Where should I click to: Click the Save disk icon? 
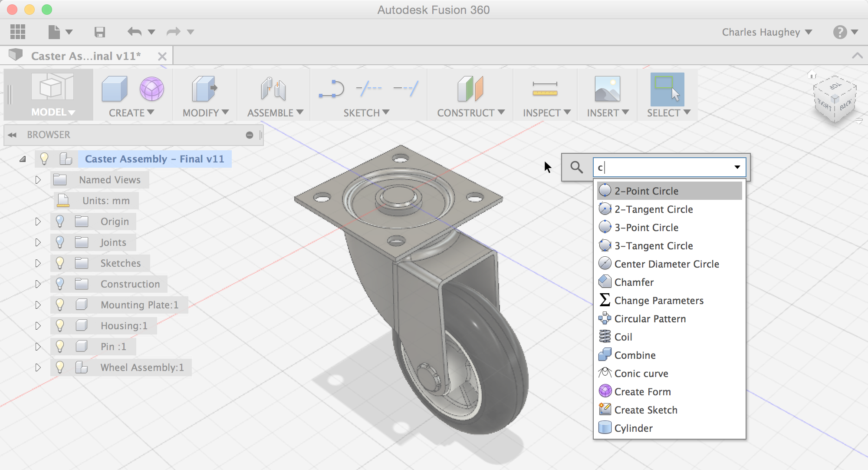point(100,32)
